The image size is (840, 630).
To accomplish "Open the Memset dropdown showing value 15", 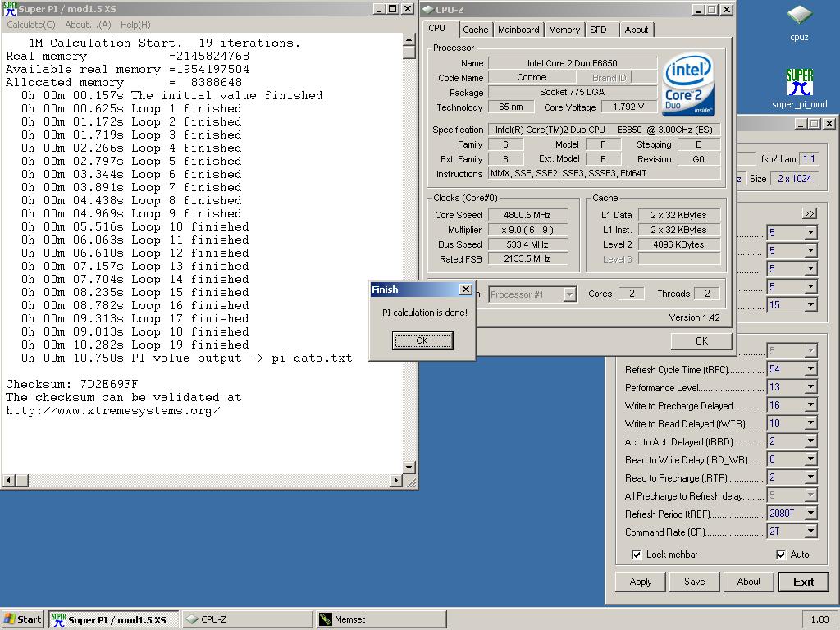I will (810, 305).
